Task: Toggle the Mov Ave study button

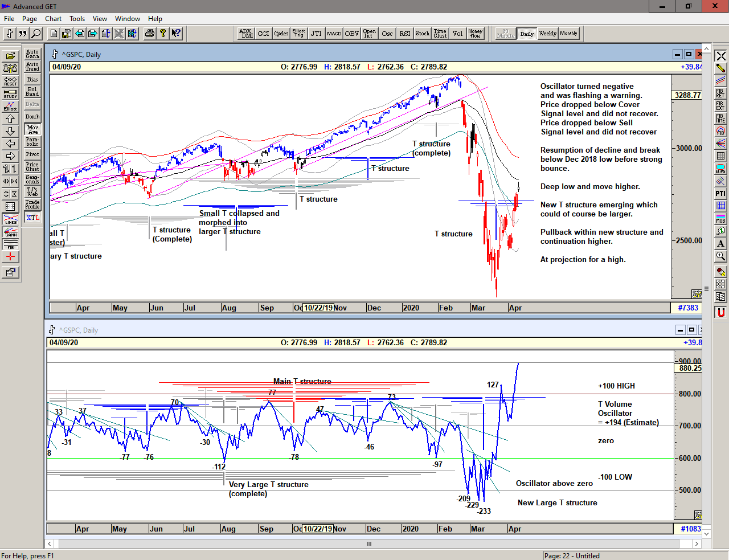Action: tap(32, 130)
